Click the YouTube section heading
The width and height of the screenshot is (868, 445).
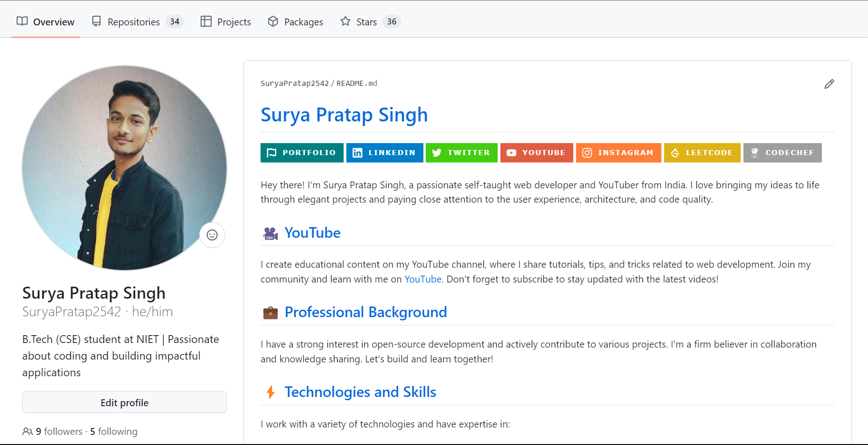(312, 233)
